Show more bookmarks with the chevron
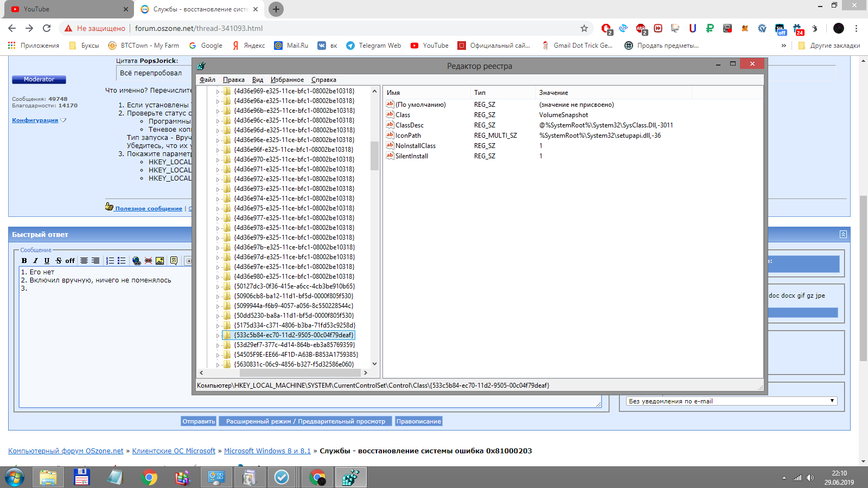Viewport: 868px width, 488px height. [783, 46]
